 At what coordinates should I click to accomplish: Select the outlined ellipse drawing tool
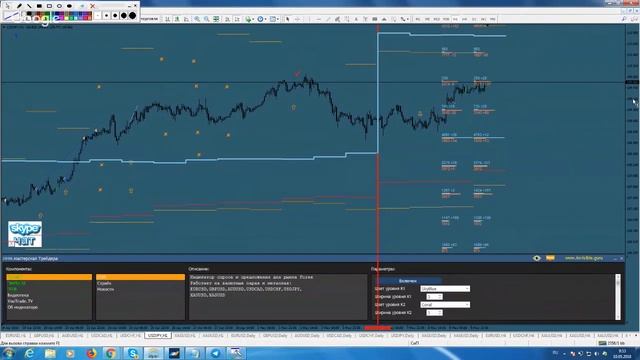pos(59,6)
